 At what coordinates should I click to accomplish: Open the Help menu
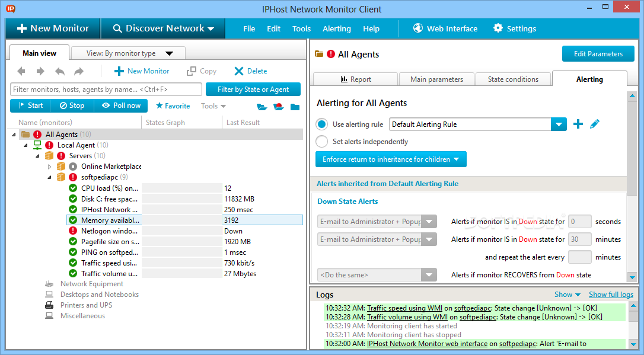coord(371,28)
